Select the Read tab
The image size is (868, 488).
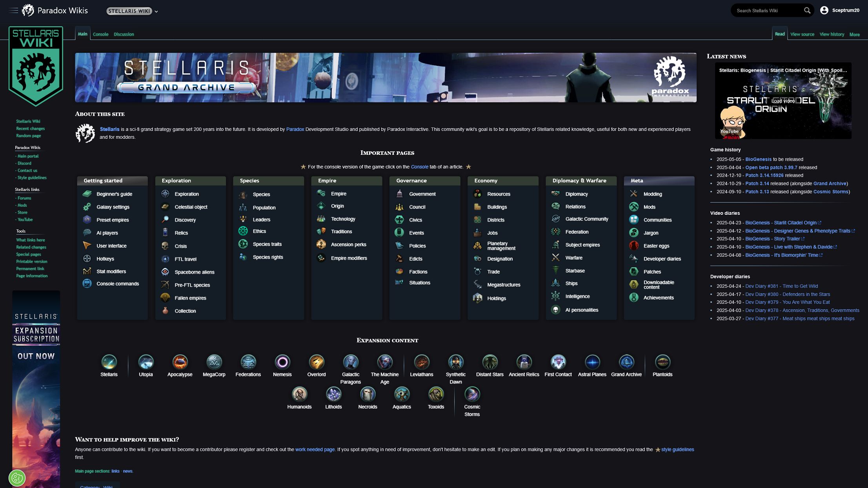pyautogui.click(x=780, y=34)
